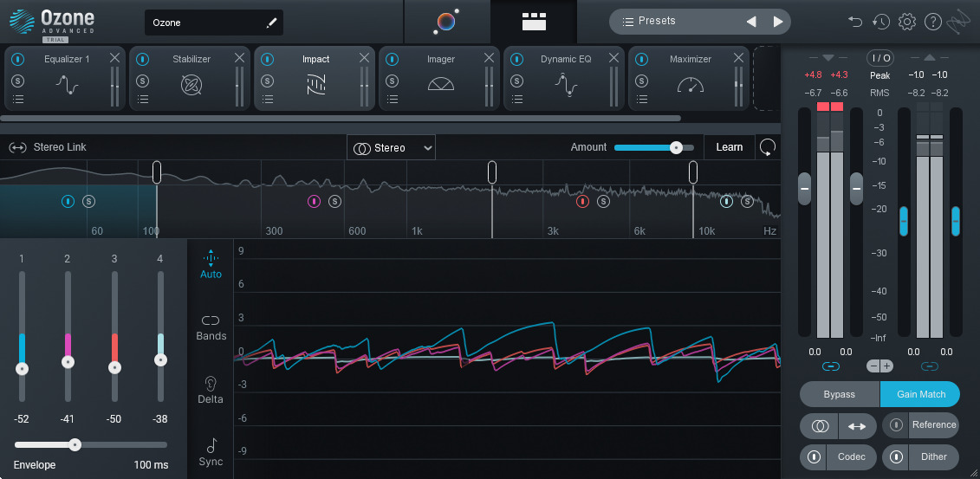Bypass the red third band power toggle

pyautogui.click(x=582, y=201)
